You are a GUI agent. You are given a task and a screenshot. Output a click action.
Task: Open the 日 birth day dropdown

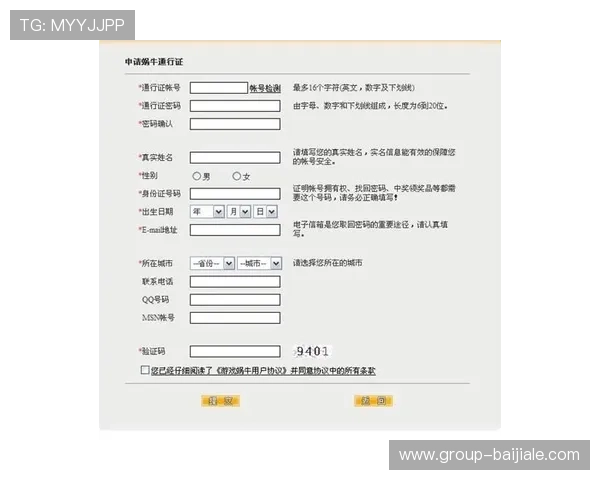click(265, 212)
